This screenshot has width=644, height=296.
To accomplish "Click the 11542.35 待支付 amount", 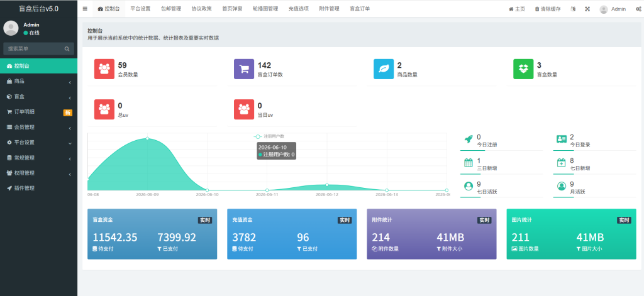I will (x=115, y=238).
